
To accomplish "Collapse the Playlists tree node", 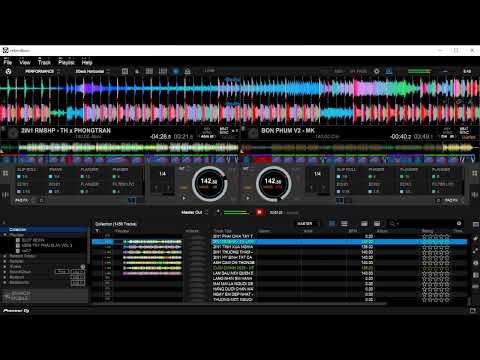I will [5, 235].
